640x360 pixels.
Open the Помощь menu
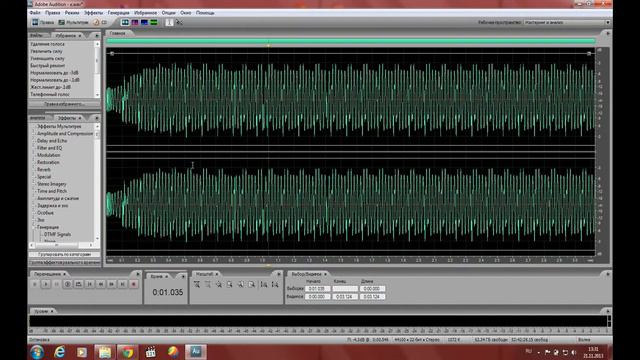pyautogui.click(x=205, y=13)
